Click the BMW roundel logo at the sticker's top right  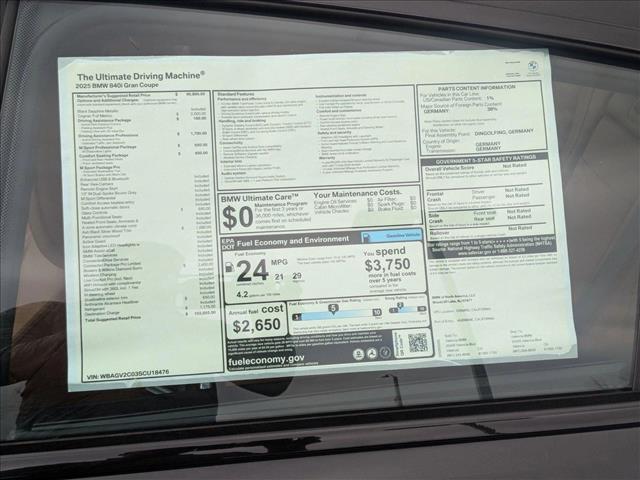click(x=532, y=67)
